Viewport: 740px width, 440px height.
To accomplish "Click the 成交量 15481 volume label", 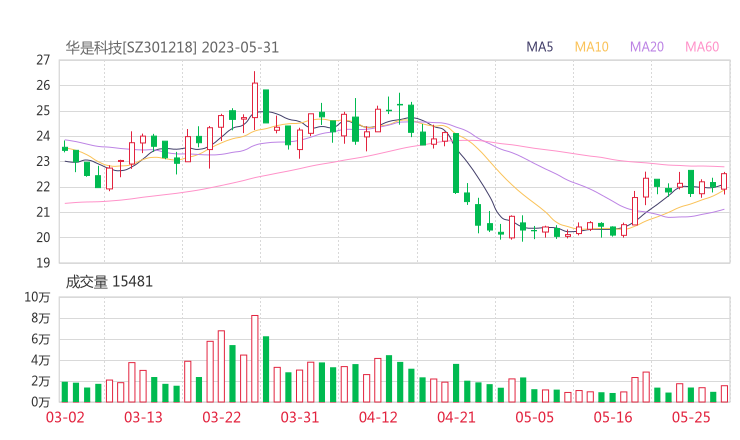I will coord(109,282).
